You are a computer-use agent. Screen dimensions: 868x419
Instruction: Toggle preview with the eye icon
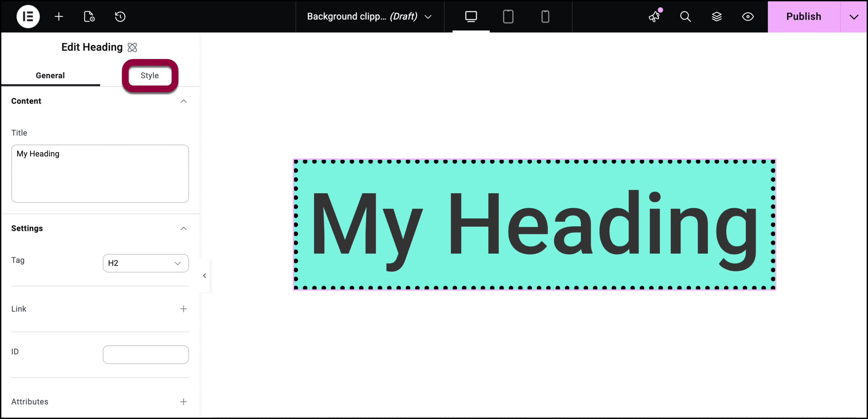pos(748,17)
